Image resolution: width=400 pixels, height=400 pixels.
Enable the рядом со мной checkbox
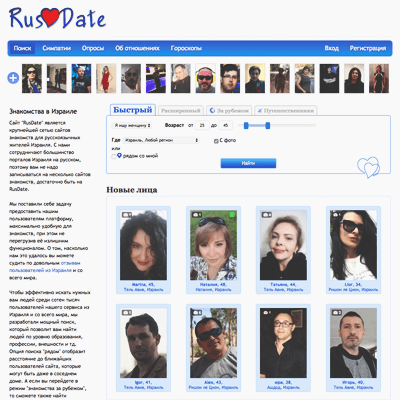114,156
